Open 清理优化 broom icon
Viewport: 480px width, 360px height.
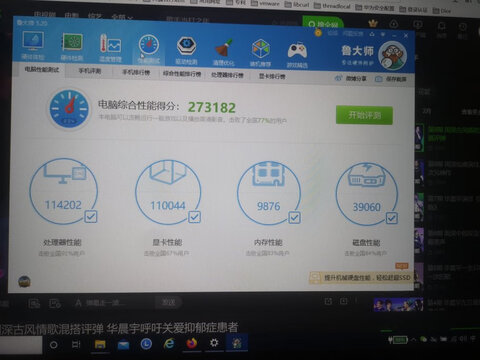tap(224, 52)
